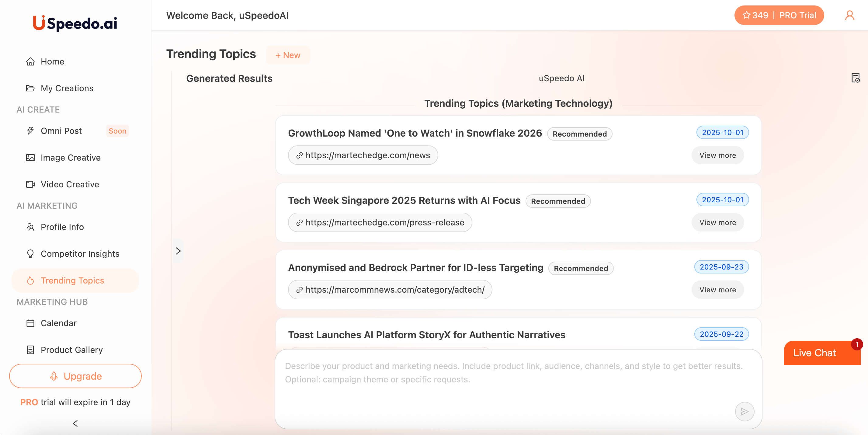Click the document-check icon above results
Viewport: 868px width, 435px height.
click(x=856, y=78)
